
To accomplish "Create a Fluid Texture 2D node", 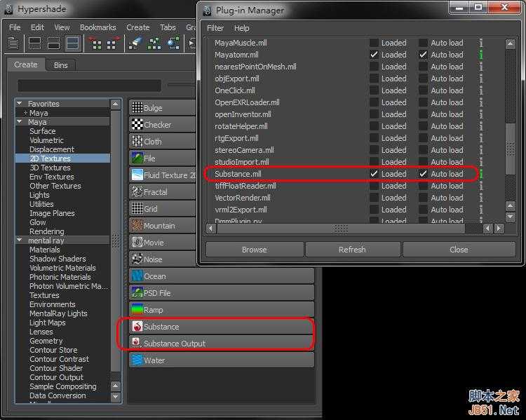I will click(163, 175).
